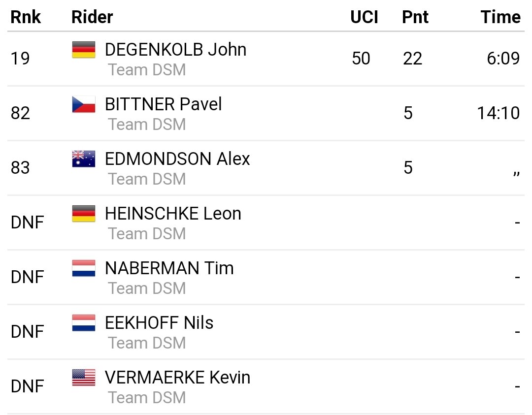Sort by the Time column header
The image size is (532, 415).
[500, 17]
